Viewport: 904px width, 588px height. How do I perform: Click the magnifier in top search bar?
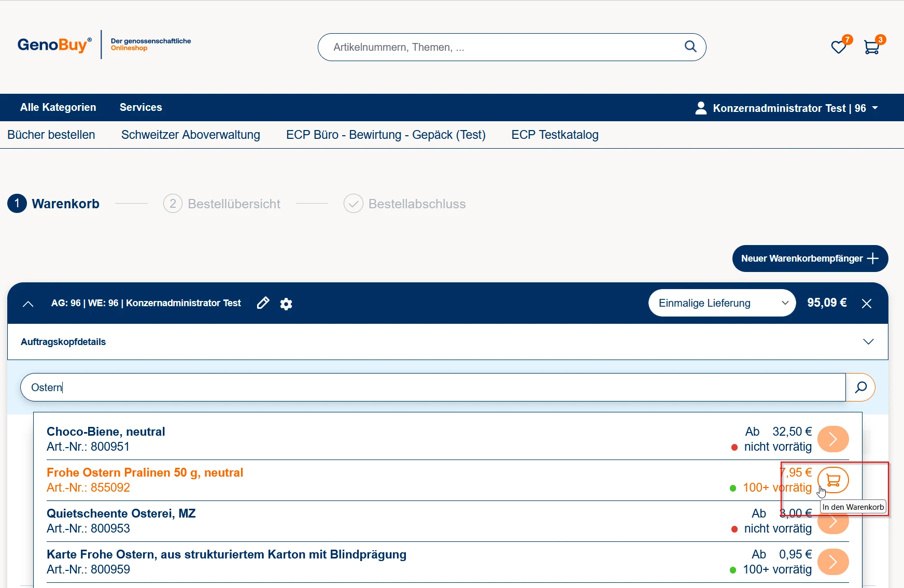[x=690, y=47]
